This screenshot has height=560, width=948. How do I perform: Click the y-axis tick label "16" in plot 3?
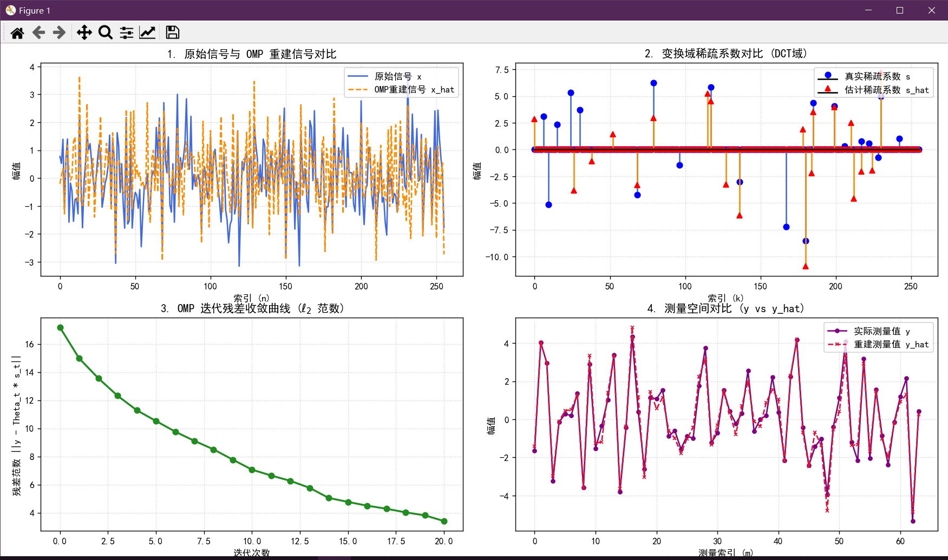[x=29, y=344]
